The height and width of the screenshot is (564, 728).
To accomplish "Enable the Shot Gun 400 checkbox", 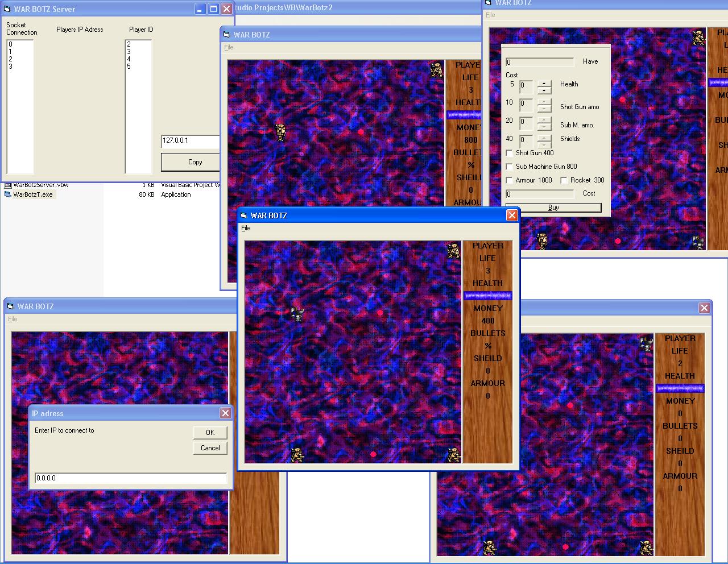I will [509, 153].
